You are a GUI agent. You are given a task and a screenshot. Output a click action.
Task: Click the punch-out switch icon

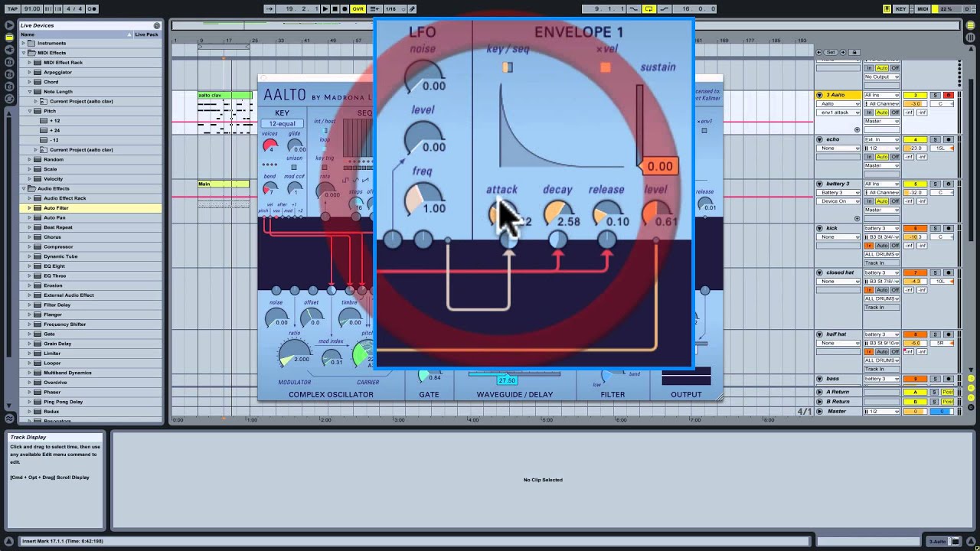coord(664,8)
